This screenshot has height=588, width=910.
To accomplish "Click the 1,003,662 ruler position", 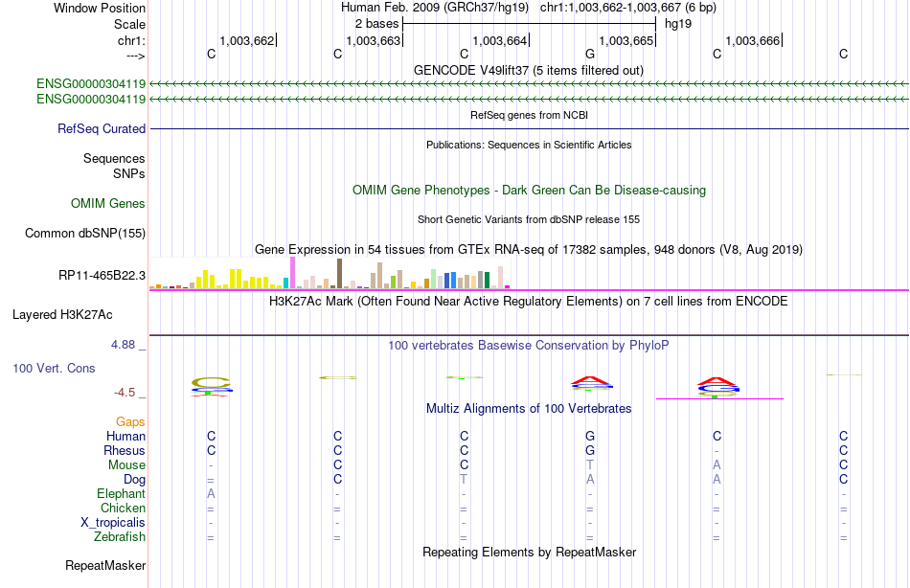I will (x=246, y=40).
